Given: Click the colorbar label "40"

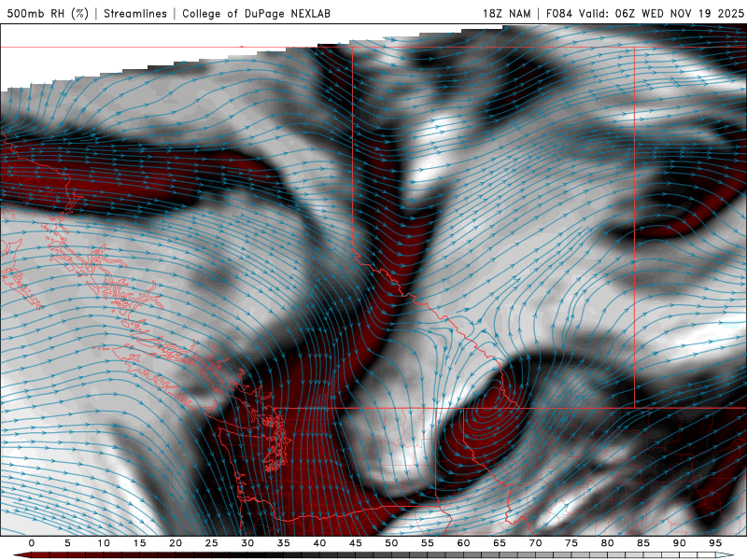Looking at the screenshot, I should 319,543.
